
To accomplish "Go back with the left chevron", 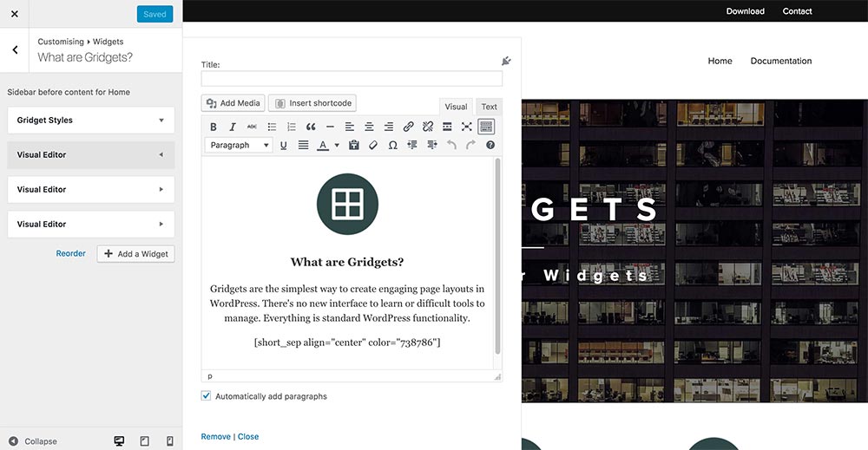I will click(15, 49).
